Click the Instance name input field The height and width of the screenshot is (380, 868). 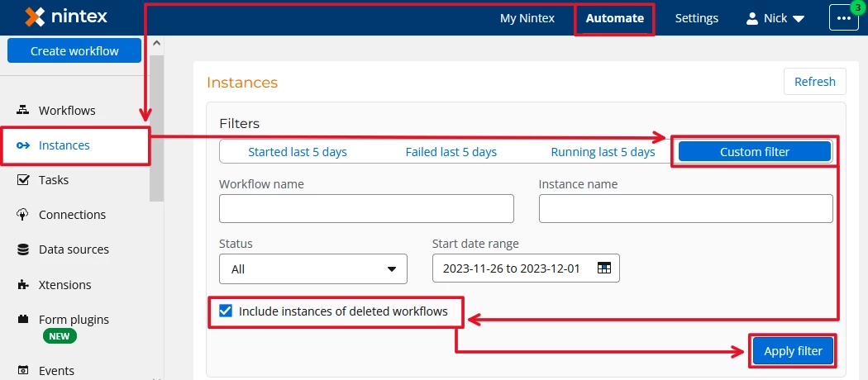[x=686, y=208]
